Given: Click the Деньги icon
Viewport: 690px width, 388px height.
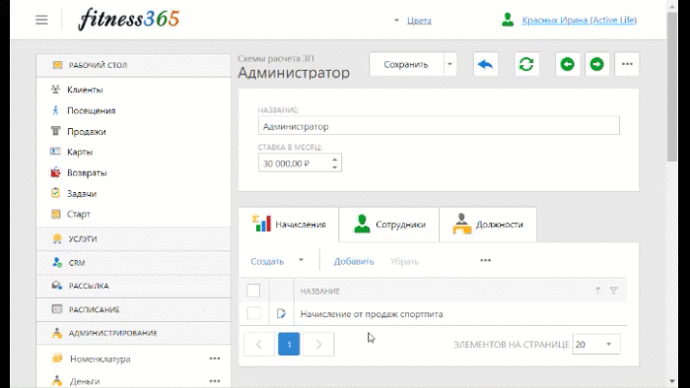Looking at the screenshot, I should [57, 381].
